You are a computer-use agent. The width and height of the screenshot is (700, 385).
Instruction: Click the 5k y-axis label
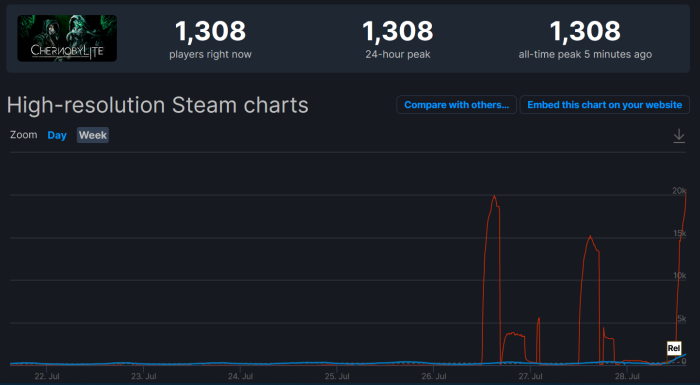(682, 318)
